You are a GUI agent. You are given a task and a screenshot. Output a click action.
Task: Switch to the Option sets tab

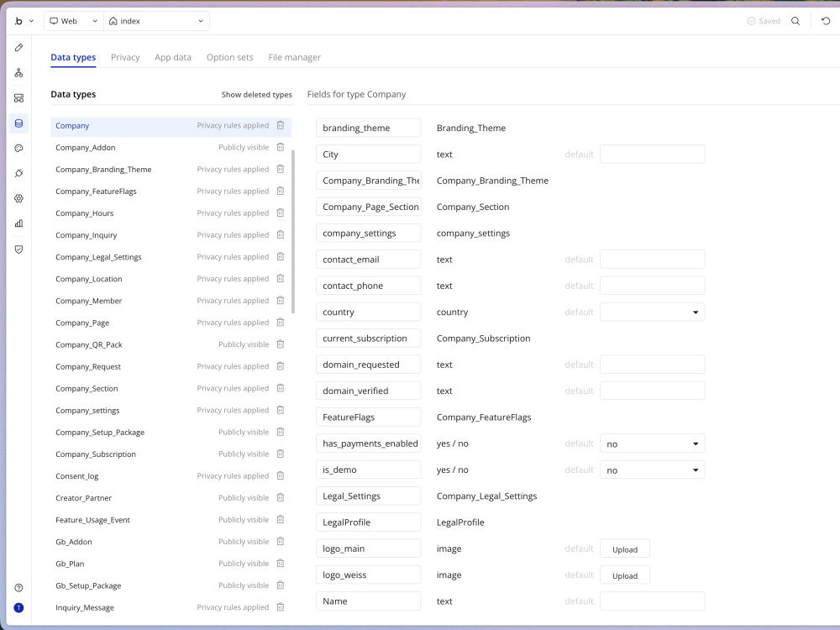pyautogui.click(x=230, y=57)
